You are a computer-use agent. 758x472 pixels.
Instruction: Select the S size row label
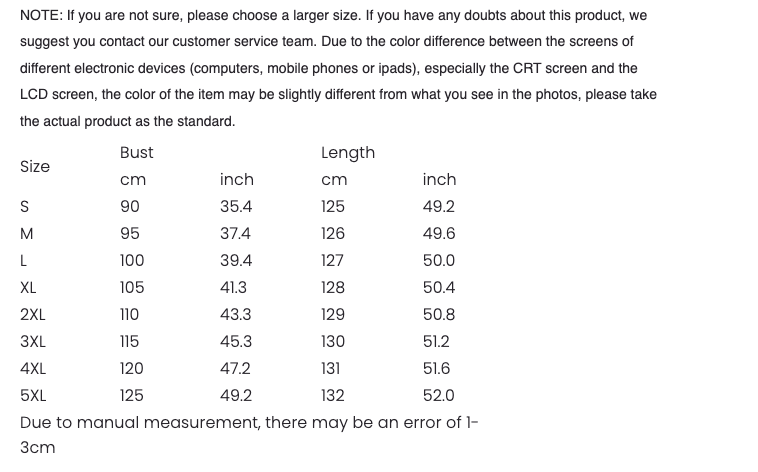25,207
